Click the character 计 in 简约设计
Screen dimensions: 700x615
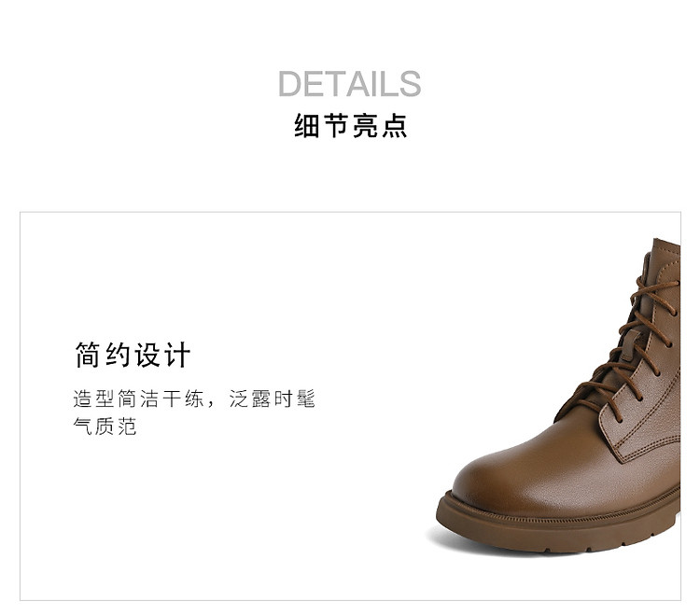click(x=177, y=355)
